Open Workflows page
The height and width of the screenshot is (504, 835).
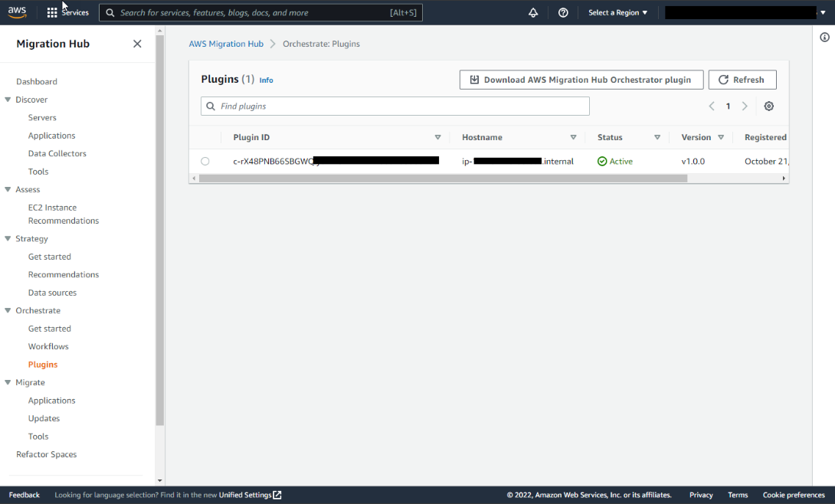pyautogui.click(x=48, y=346)
